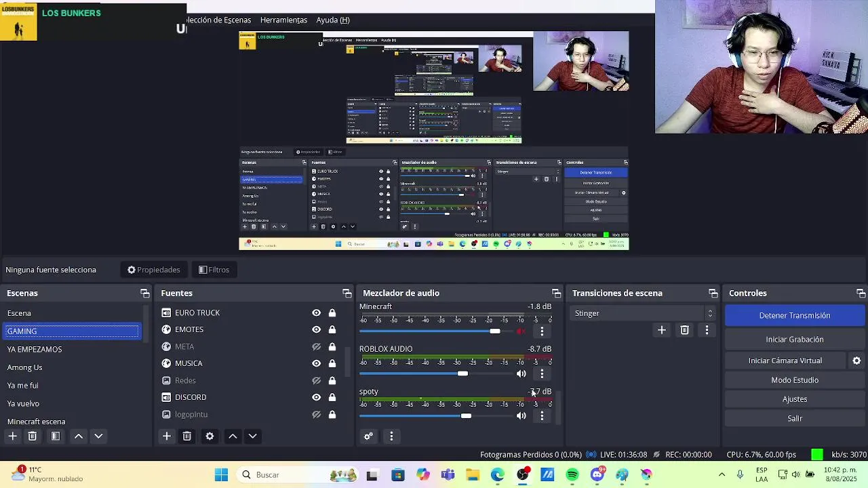This screenshot has width=868, height=488.
Task: Move source down with Fuentes down arrow
Action: (x=252, y=436)
